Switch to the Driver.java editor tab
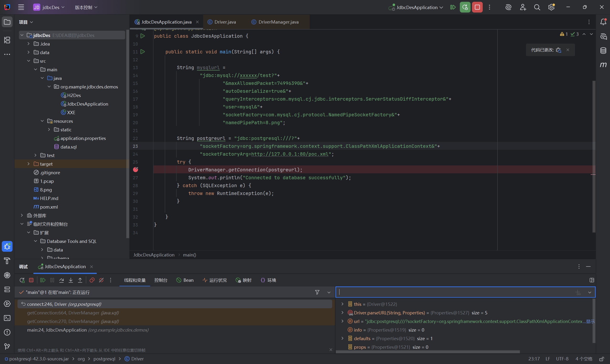This screenshot has height=364, width=610. (x=225, y=22)
